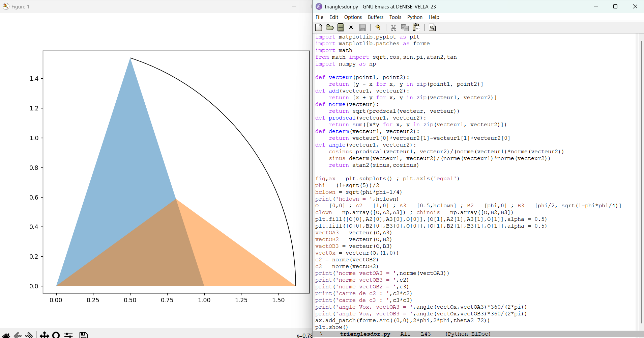Open directory using the file cabinet icon

click(341, 28)
